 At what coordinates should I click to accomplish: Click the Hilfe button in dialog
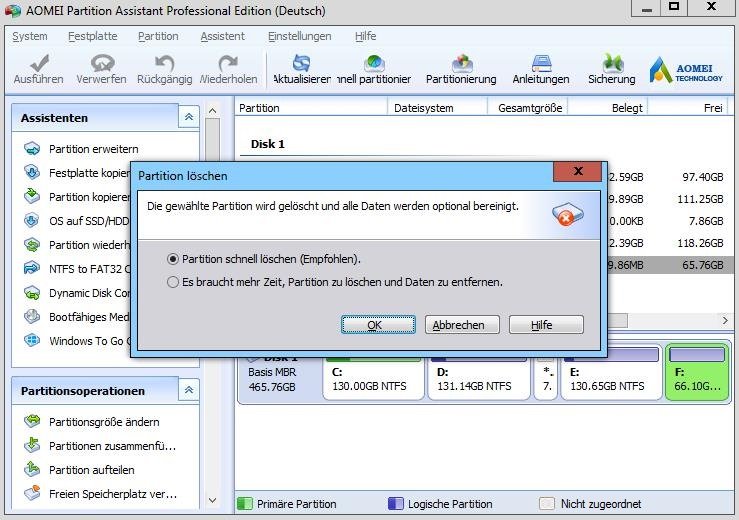pyautogui.click(x=546, y=325)
